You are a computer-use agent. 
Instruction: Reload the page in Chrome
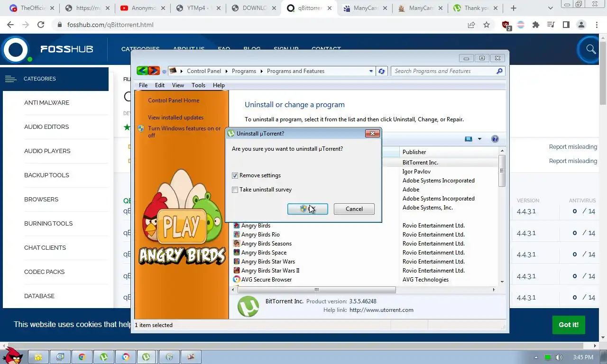pyautogui.click(x=41, y=25)
